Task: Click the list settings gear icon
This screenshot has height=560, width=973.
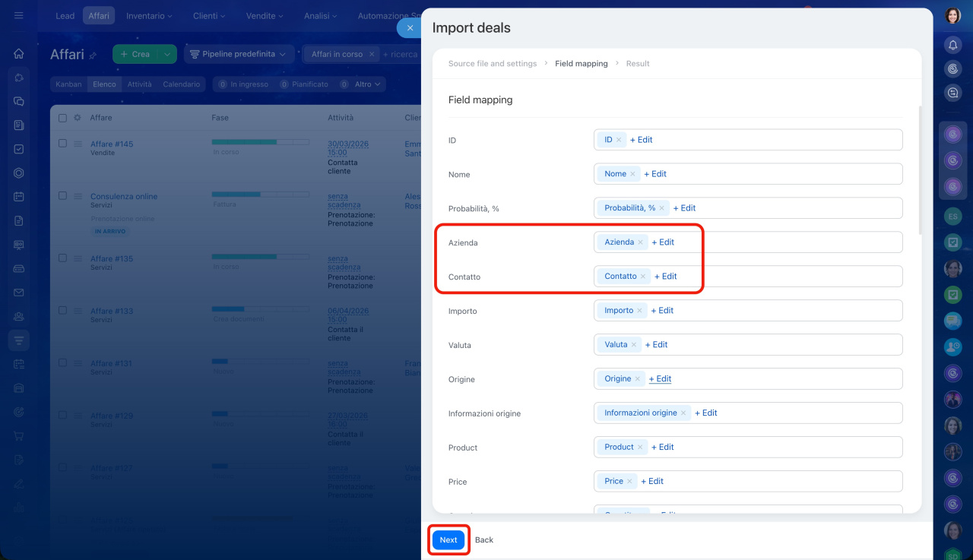Action: 77,118
